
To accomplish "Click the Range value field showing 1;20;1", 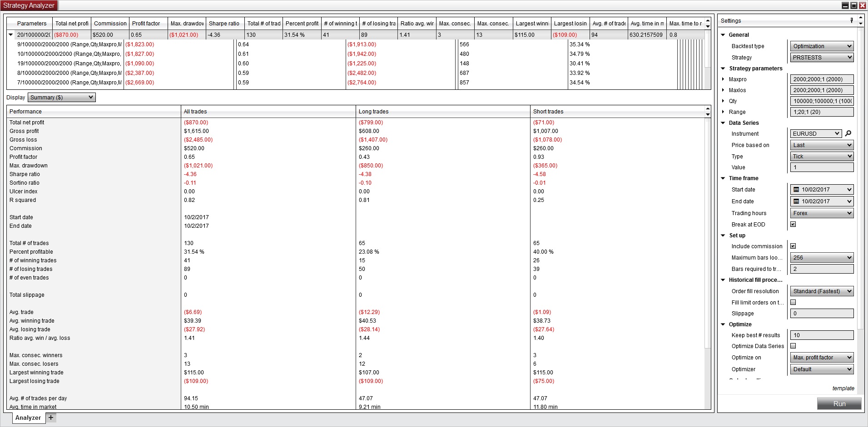I will 822,112.
